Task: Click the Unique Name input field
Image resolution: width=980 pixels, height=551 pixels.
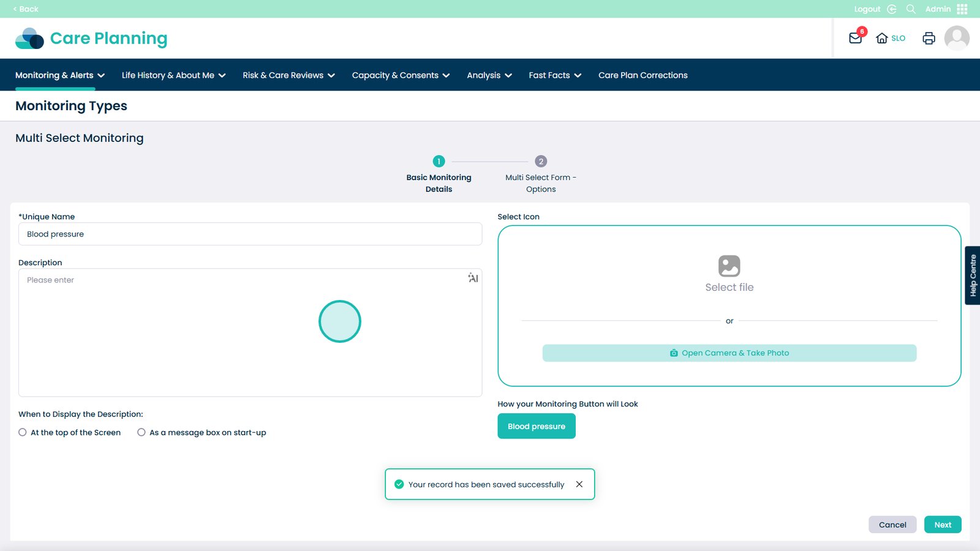Action: pos(250,234)
